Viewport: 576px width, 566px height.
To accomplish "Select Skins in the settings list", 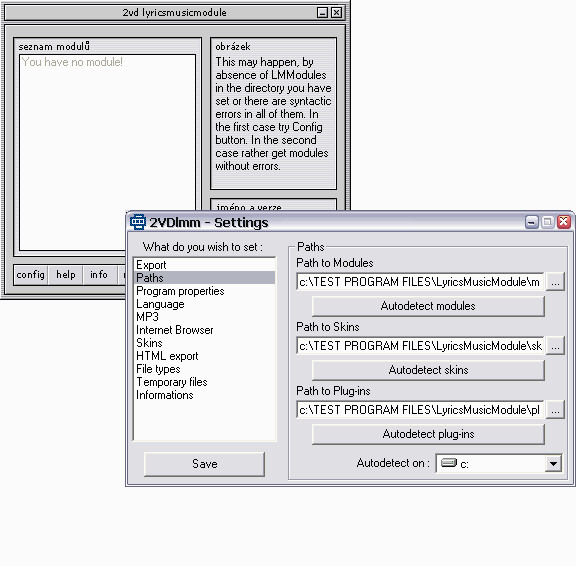I will point(204,343).
